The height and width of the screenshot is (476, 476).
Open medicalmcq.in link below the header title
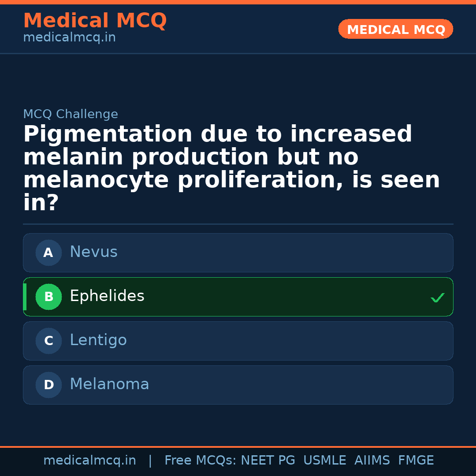[69, 38]
